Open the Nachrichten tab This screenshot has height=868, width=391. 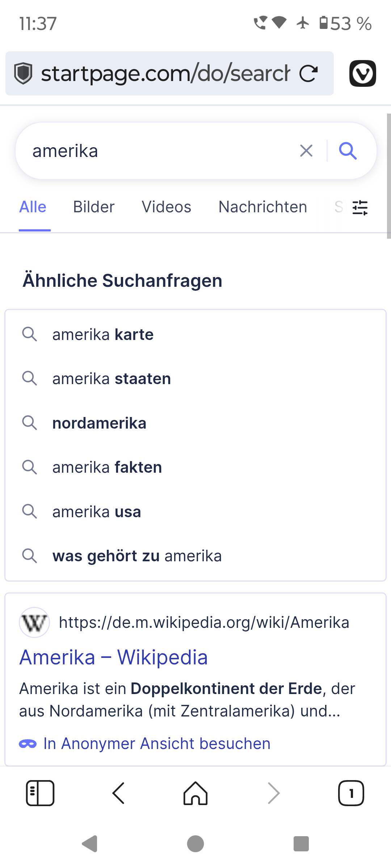pyautogui.click(x=262, y=207)
